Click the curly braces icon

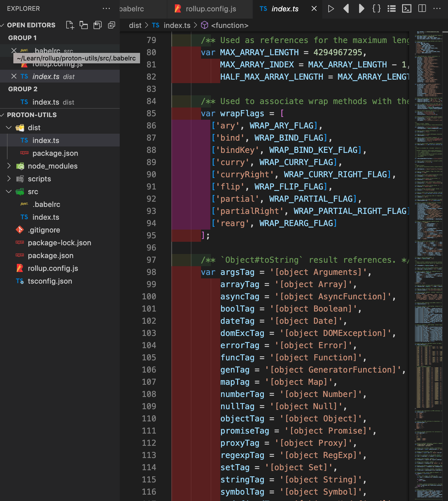377,9
